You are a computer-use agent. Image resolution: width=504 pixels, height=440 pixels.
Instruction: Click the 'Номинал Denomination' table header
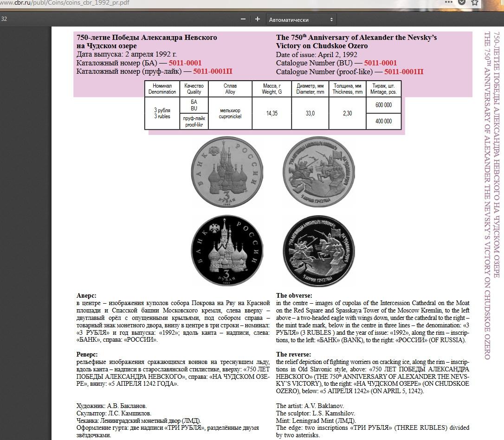pos(162,89)
